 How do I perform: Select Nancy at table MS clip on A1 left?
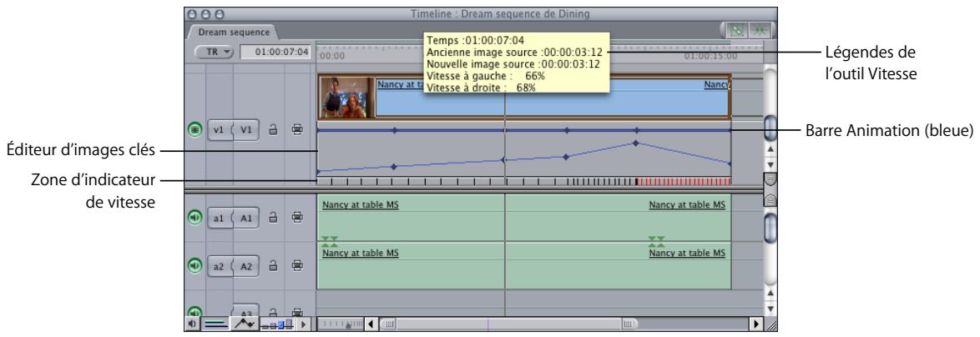(360, 204)
